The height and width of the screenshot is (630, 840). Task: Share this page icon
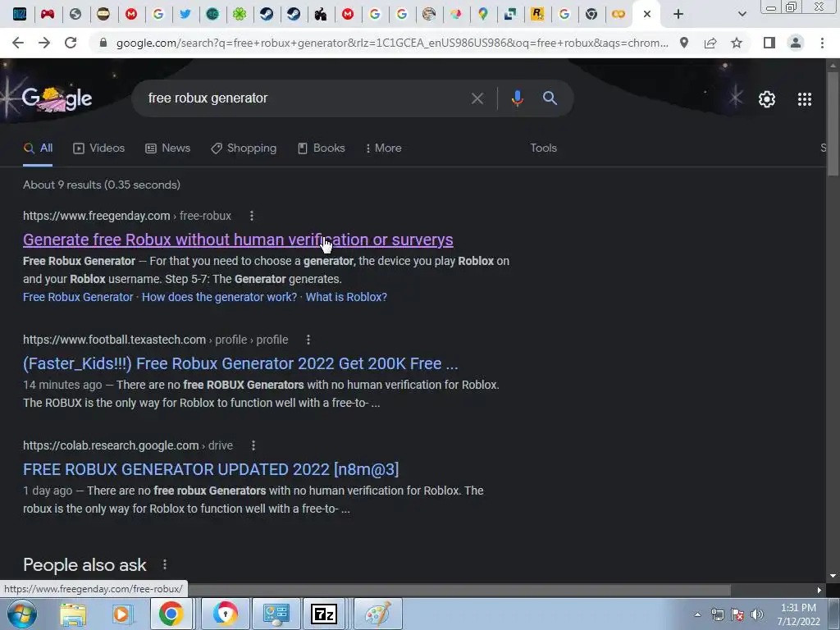click(x=710, y=43)
